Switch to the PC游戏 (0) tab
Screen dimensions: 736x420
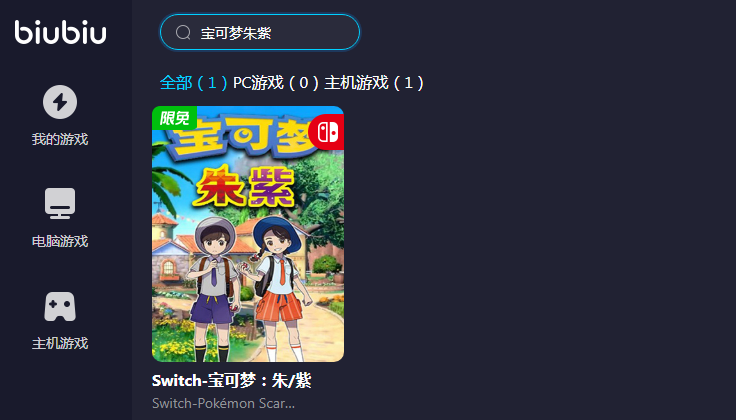[x=276, y=83]
